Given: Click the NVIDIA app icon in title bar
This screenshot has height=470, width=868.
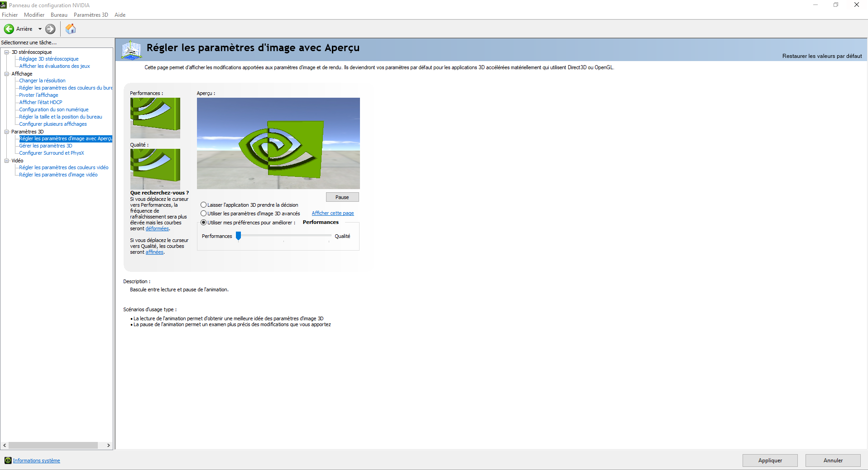Looking at the screenshot, I should (4, 5).
